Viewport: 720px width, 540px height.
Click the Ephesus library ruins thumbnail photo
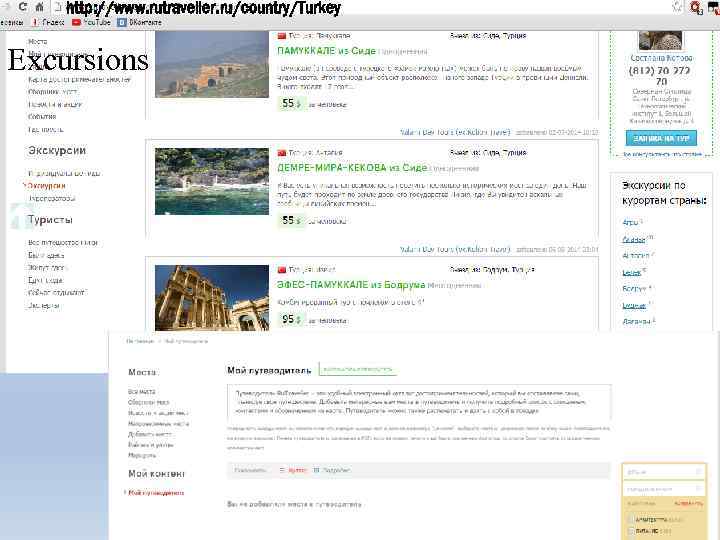coord(212,298)
